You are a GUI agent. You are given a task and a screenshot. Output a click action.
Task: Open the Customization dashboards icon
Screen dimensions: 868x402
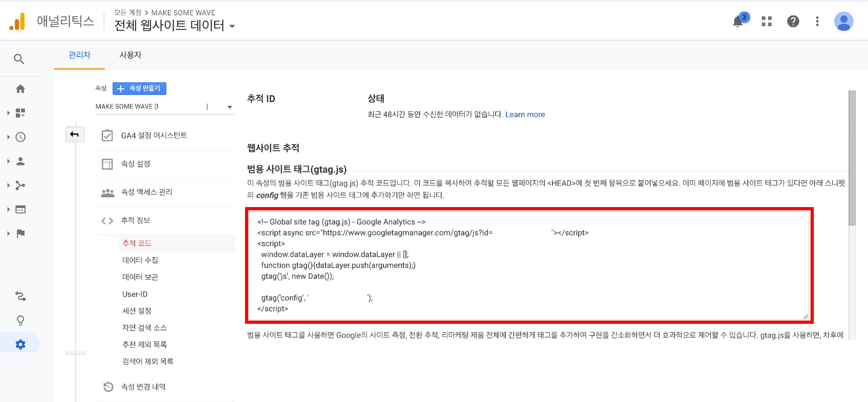[x=20, y=113]
